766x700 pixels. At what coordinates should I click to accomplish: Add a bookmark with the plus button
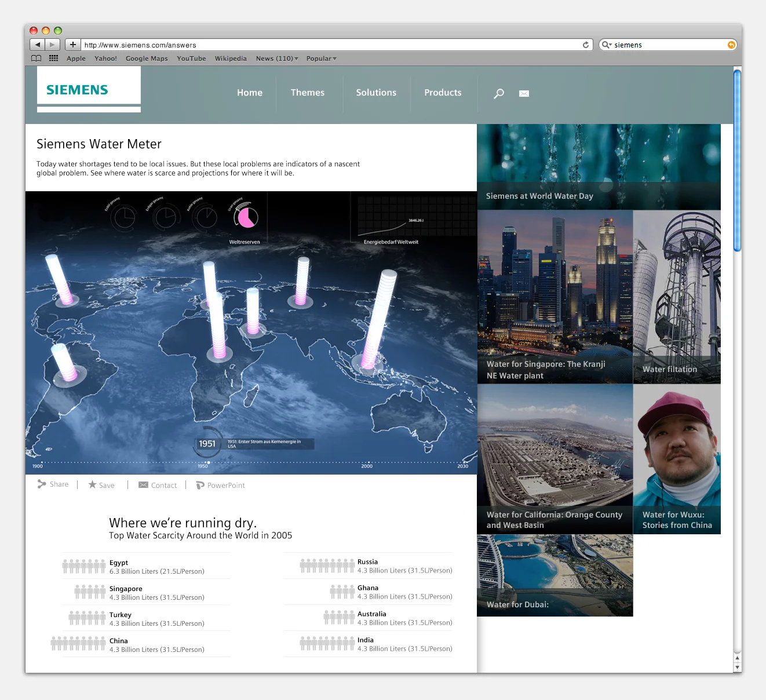(72, 45)
